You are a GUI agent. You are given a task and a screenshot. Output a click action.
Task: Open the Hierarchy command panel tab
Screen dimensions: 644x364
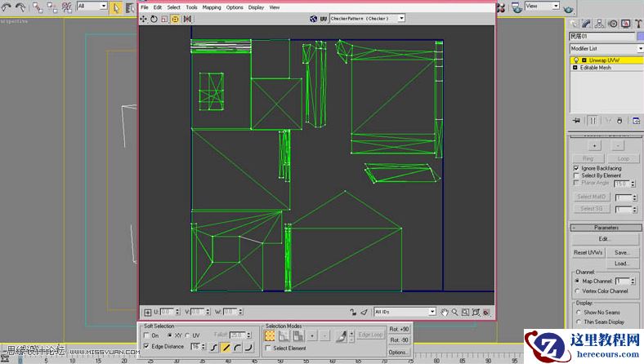click(599, 24)
